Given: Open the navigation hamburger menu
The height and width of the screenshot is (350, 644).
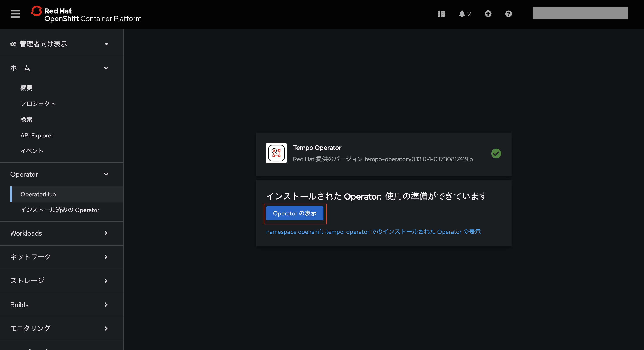Looking at the screenshot, I should point(15,14).
